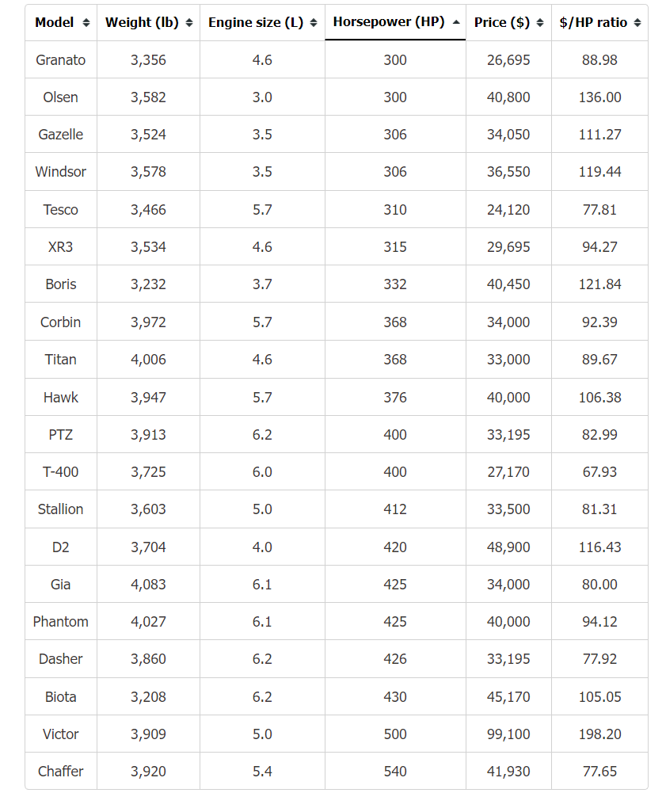
Task: Click the ascending arrow beside Horsepower (HP)
Action: click(456, 22)
